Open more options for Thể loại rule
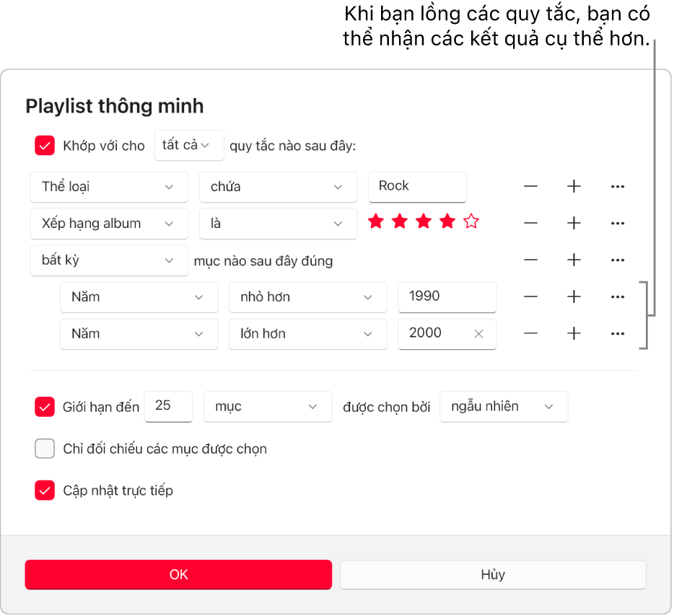This screenshot has width=674, height=616. pos(617,187)
